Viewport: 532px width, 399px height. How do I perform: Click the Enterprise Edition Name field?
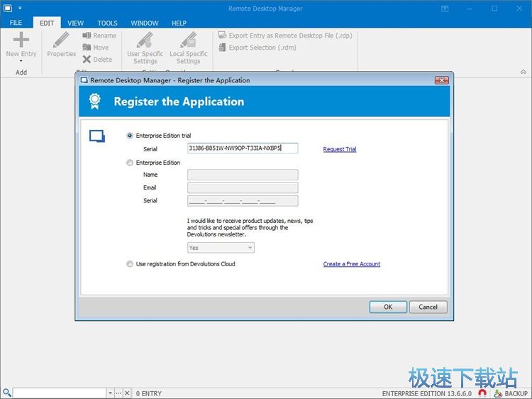(x=243, y=175)
